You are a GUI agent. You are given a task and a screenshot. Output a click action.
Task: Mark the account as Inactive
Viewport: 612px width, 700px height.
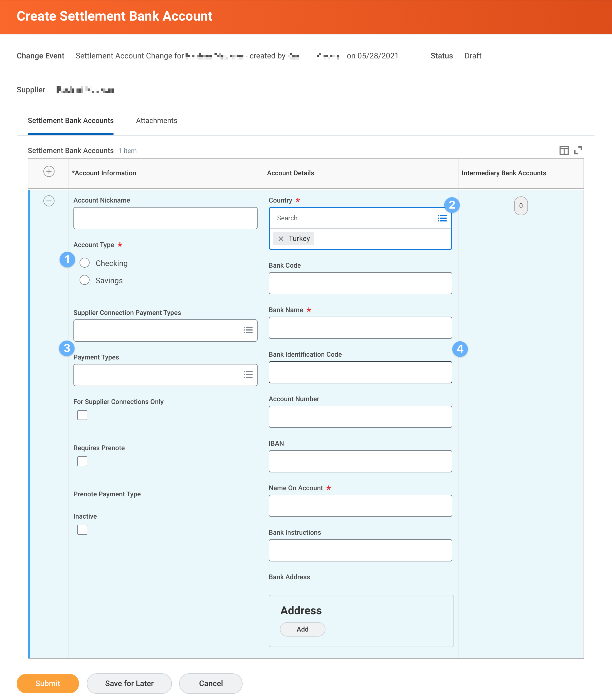pos(82,529)
